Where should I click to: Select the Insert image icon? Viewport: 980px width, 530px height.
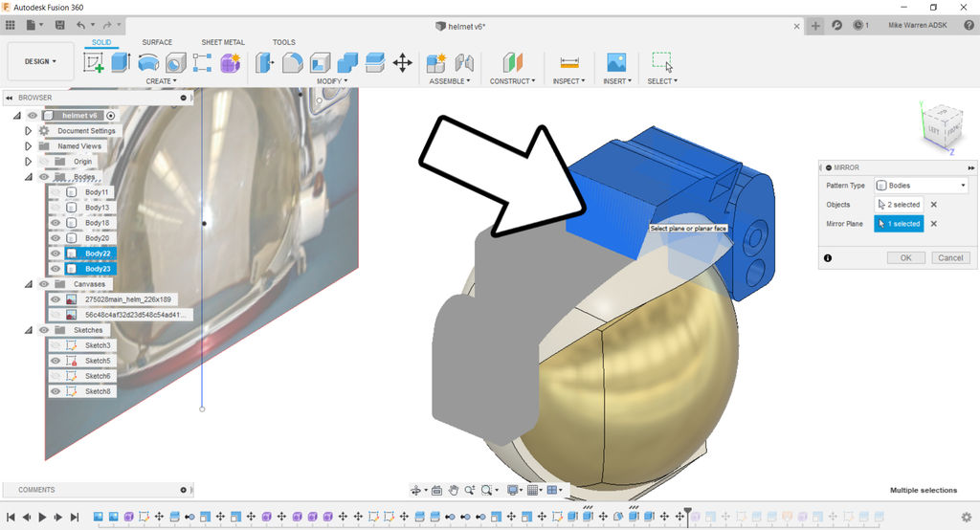click(x=616, y=62)
